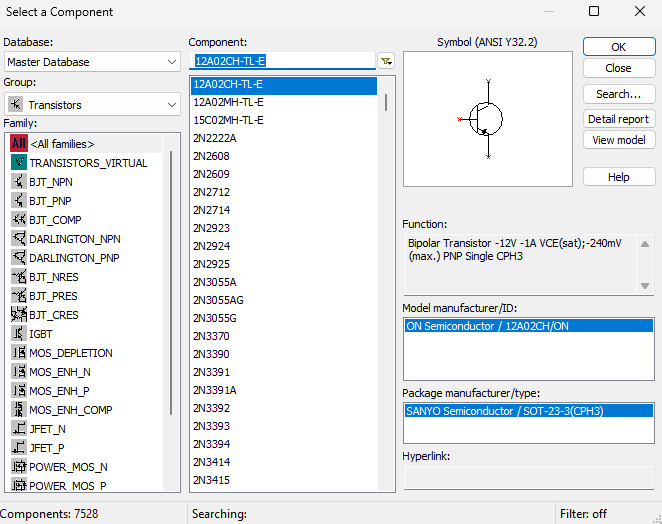Screen dimensions: 662x524
Task: Choose 2N3055A from the component list
Action: coord(215,282)
